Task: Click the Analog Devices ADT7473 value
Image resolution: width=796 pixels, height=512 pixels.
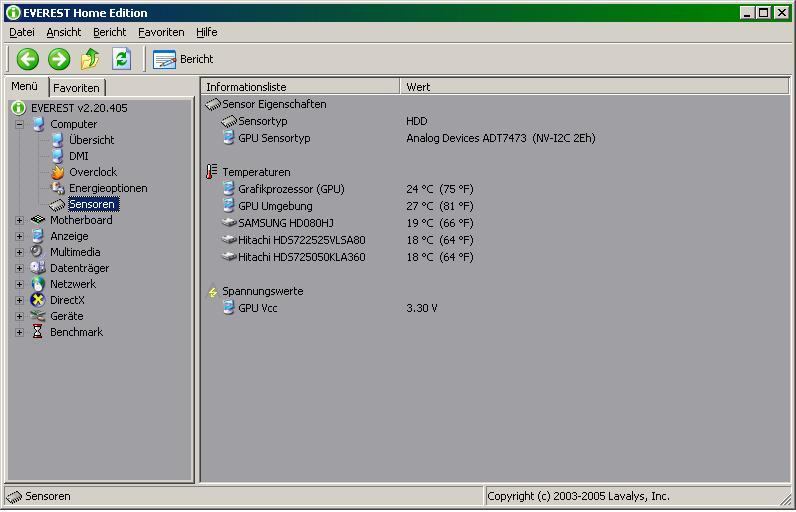Action: (501, 138)
